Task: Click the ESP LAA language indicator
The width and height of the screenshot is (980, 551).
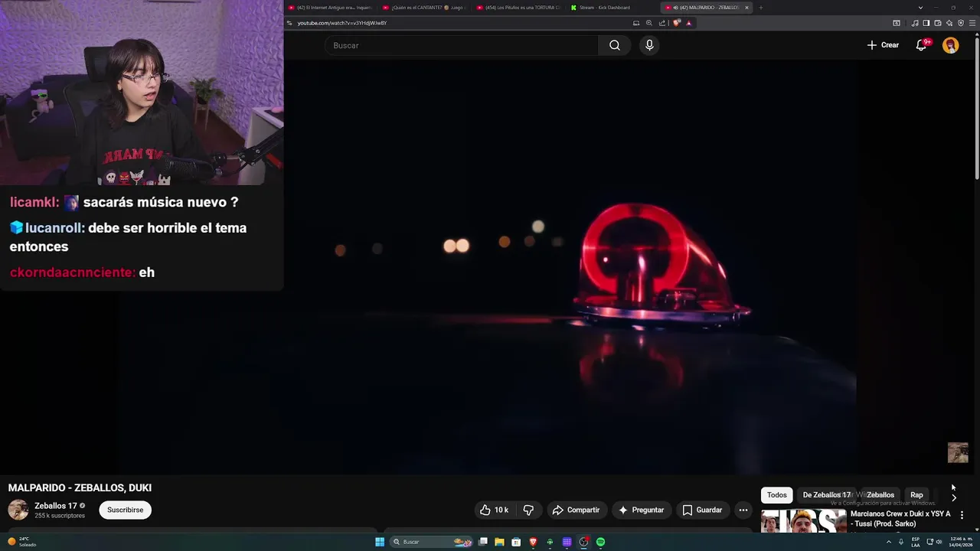Action: [x=916, y=542]
